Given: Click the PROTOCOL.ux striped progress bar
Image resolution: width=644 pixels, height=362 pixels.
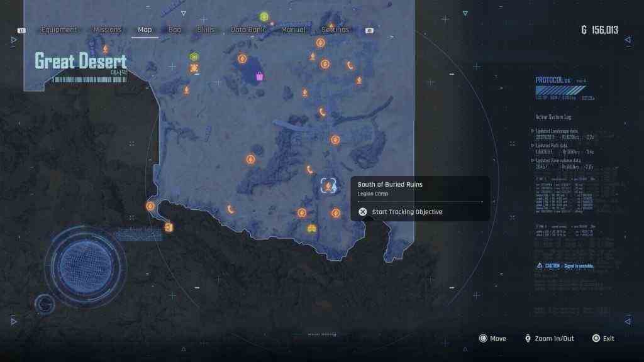Looking at the screenshot, I should click(560, 90).
